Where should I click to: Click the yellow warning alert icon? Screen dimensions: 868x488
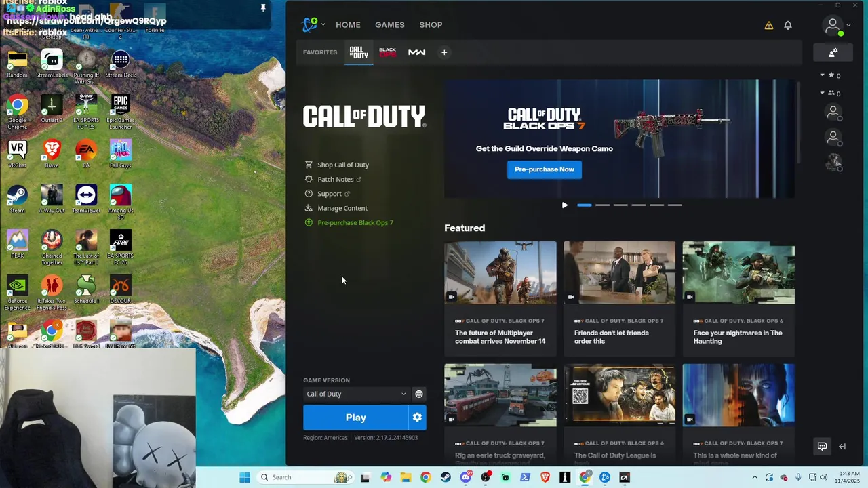769,25
